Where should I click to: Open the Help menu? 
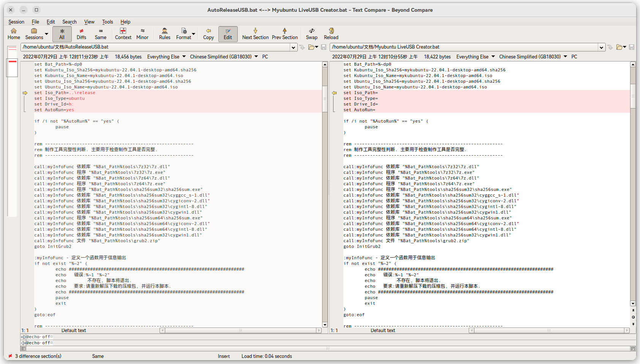click(125, 22)
